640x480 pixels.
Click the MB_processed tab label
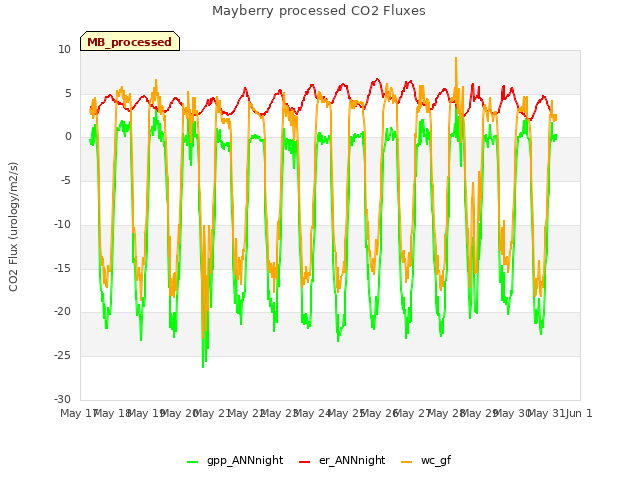(x=129, y=42)
